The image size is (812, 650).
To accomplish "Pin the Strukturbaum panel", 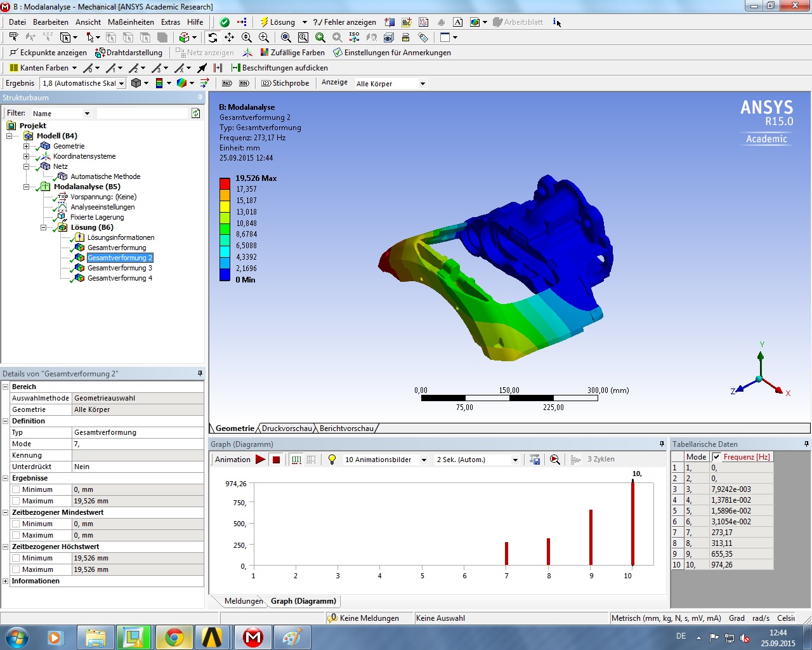I will point(200,98).
